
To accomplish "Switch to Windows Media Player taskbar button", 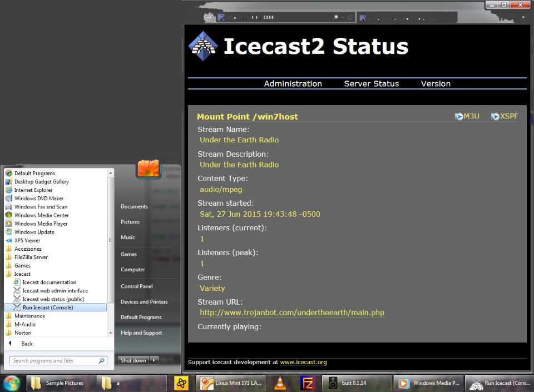I will (428, 383).
